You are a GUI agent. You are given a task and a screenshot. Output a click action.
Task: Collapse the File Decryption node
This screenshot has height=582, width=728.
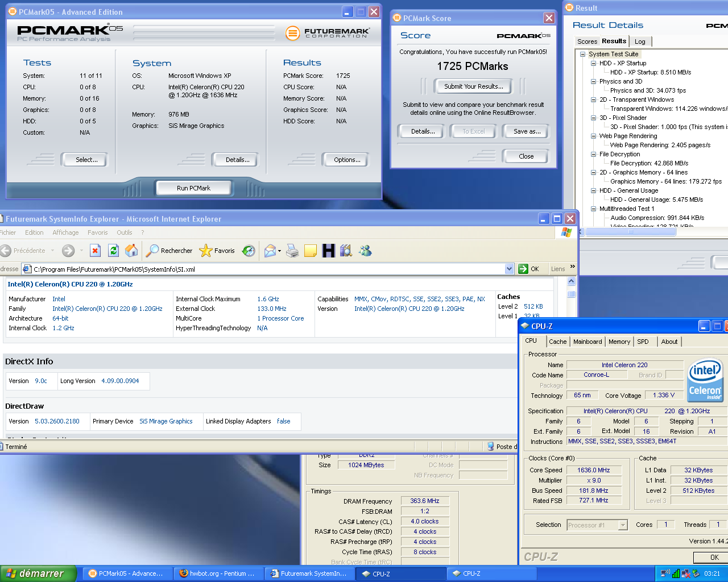[593, 155]
